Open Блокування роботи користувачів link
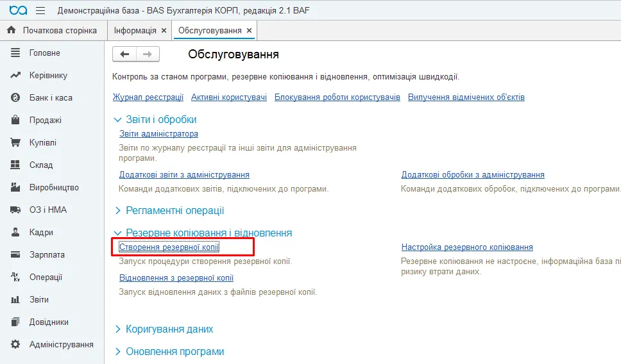The image size is (621, 364). [x=337, y=97]
